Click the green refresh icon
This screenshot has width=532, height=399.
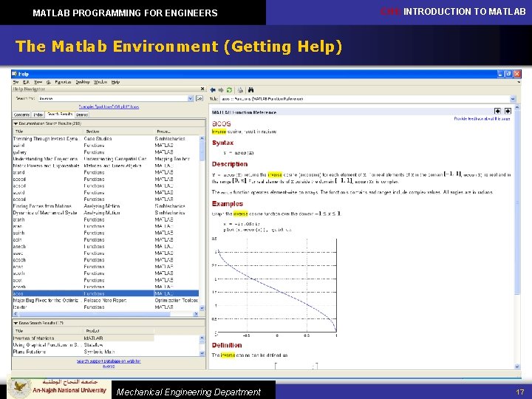229,90
